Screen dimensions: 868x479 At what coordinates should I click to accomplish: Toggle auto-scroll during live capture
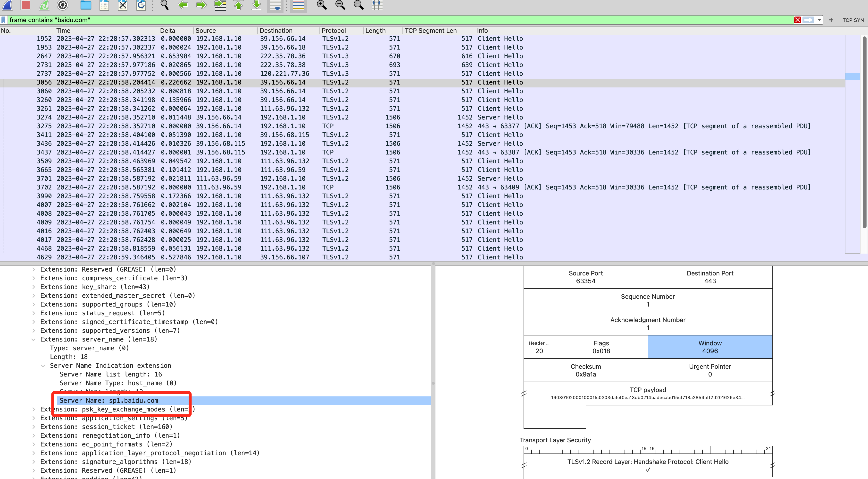(275, 6)
